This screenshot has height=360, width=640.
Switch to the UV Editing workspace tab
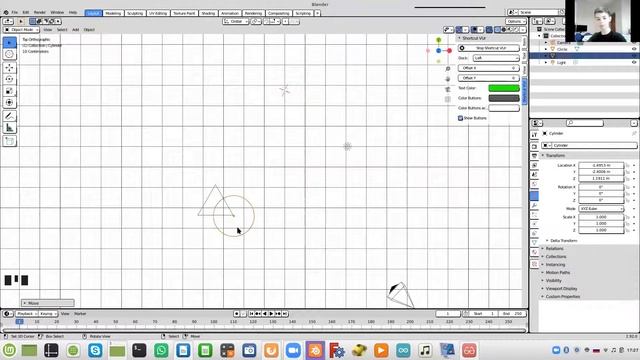point(158,13)
